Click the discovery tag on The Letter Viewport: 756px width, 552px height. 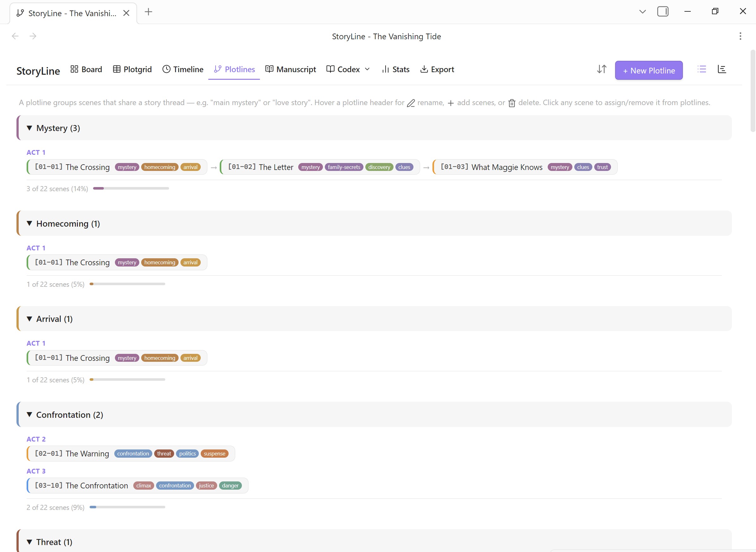(379, 167)
